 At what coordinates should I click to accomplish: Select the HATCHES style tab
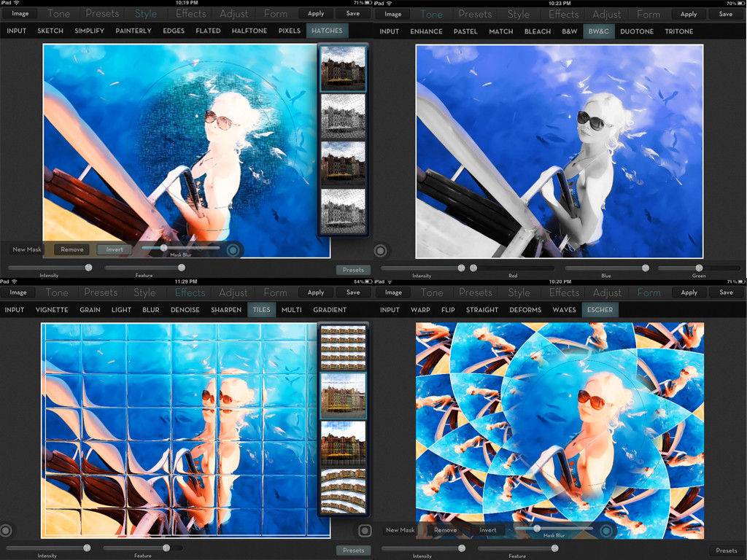point(327,31)
